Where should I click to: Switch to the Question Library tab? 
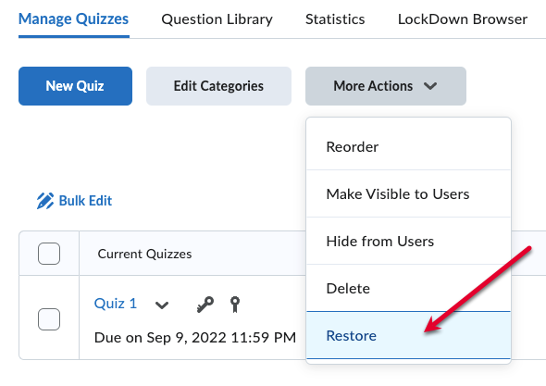click(x=217, y=19)
